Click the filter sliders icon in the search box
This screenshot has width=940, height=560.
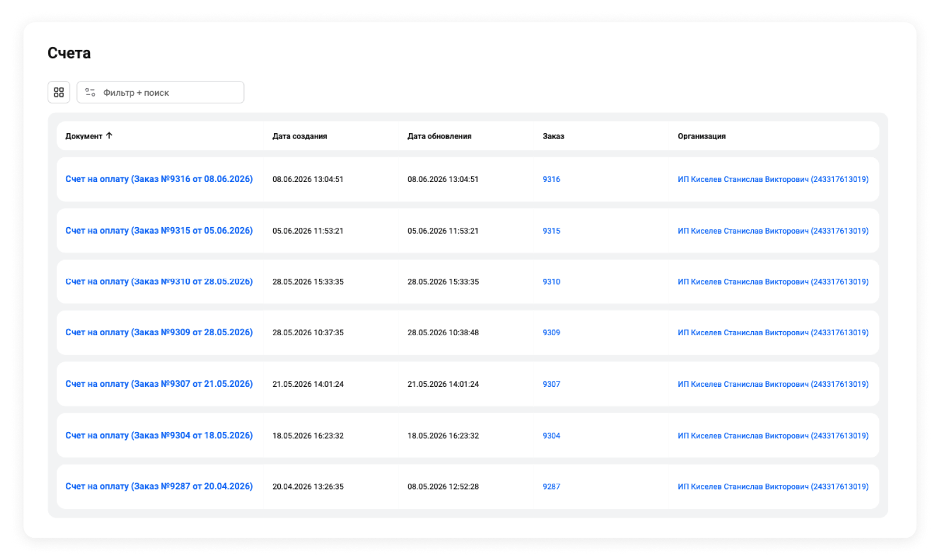coord(90,92)
